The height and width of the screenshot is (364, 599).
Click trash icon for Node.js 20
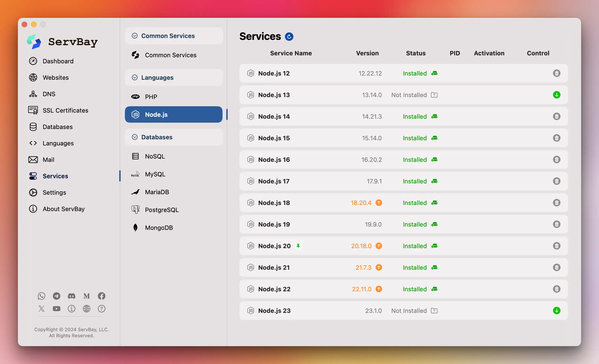pyautogui.click(x=557, y=246)
